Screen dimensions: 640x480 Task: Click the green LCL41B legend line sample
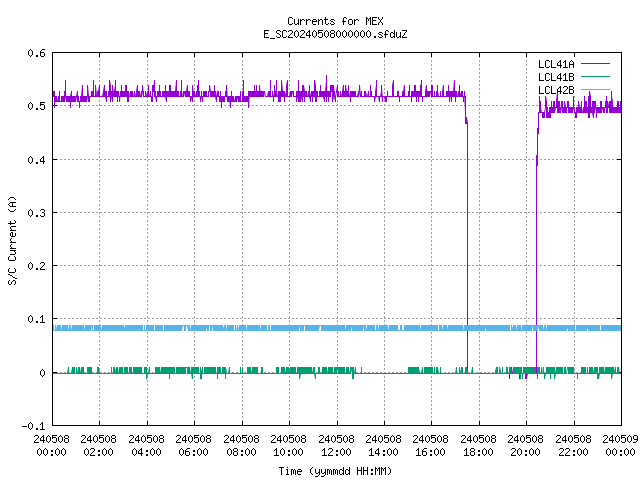595,76
